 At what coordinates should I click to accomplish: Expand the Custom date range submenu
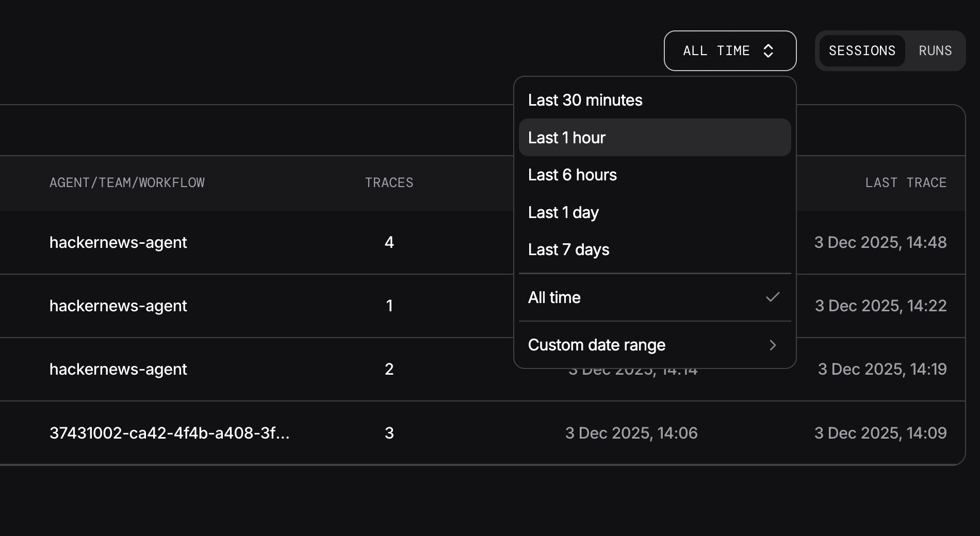pos(597,345)
